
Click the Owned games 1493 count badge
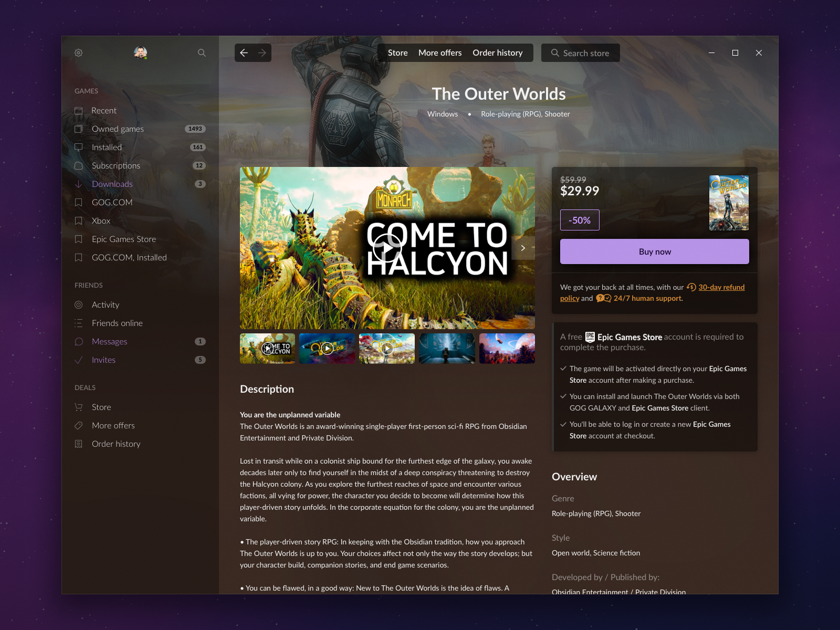195,129
